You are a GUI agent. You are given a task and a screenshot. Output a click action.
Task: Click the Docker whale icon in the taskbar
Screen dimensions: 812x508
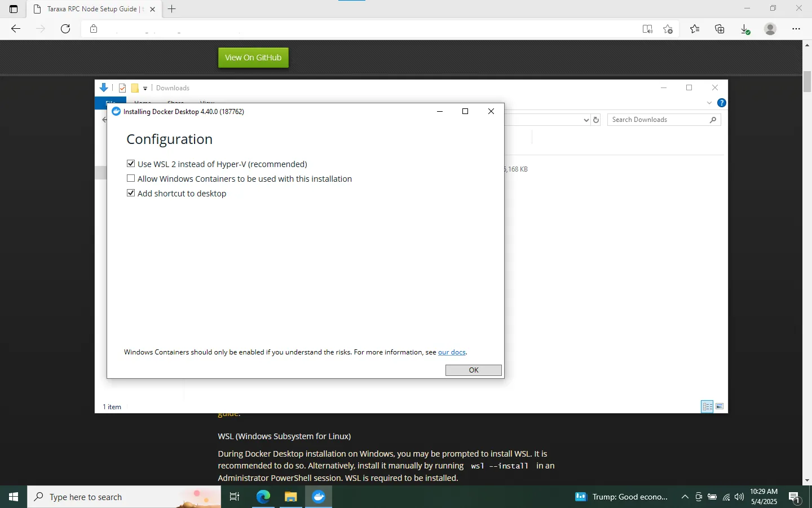pyautogui.click(x=319, y=497)
